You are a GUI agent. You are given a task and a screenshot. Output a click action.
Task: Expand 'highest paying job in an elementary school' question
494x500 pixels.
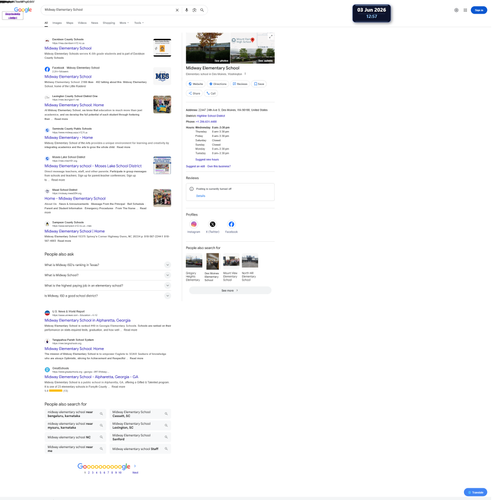(x=169, y=287)
